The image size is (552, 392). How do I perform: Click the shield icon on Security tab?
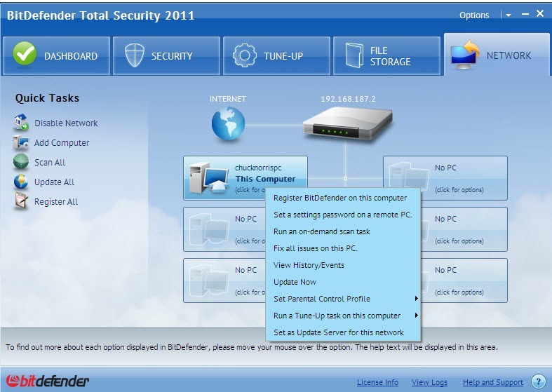tap(135, 55)
